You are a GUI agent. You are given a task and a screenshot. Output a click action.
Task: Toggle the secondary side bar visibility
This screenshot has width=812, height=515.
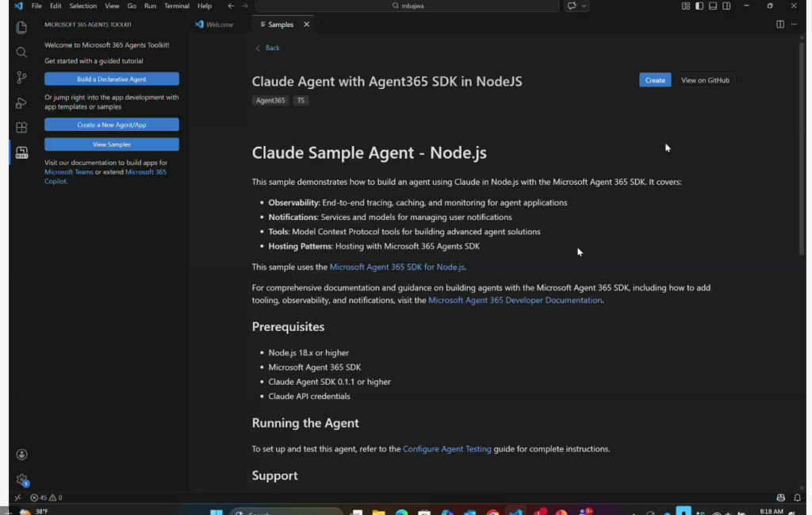[x=726, y=6]
